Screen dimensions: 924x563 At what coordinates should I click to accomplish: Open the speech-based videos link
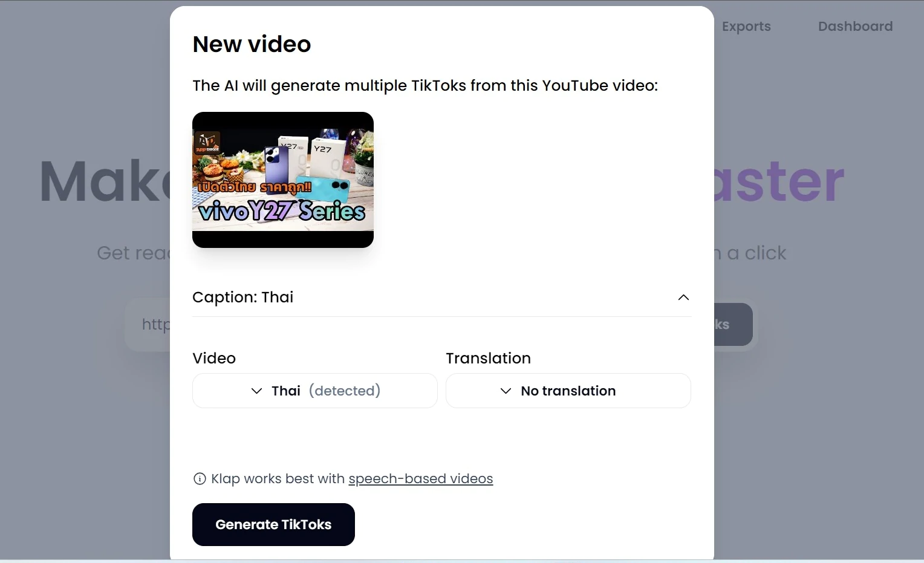point(421,478)
